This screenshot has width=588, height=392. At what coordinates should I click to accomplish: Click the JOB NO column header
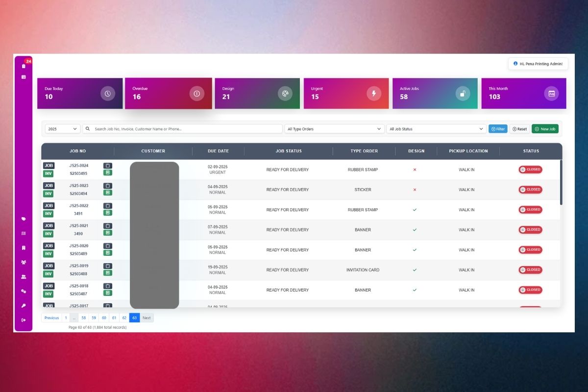[77, 151]
